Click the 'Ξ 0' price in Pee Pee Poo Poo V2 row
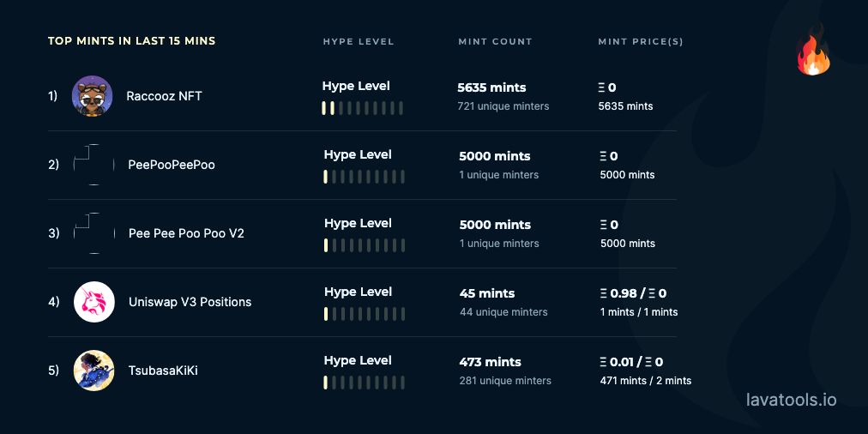Screen dimensions: 868x434 point(609,225)
